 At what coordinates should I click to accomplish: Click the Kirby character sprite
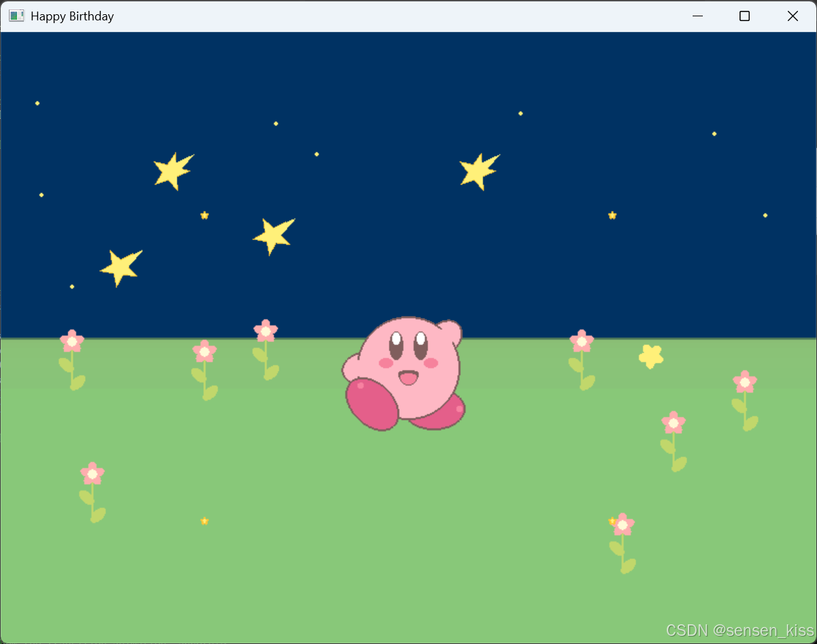click(403, 374)
